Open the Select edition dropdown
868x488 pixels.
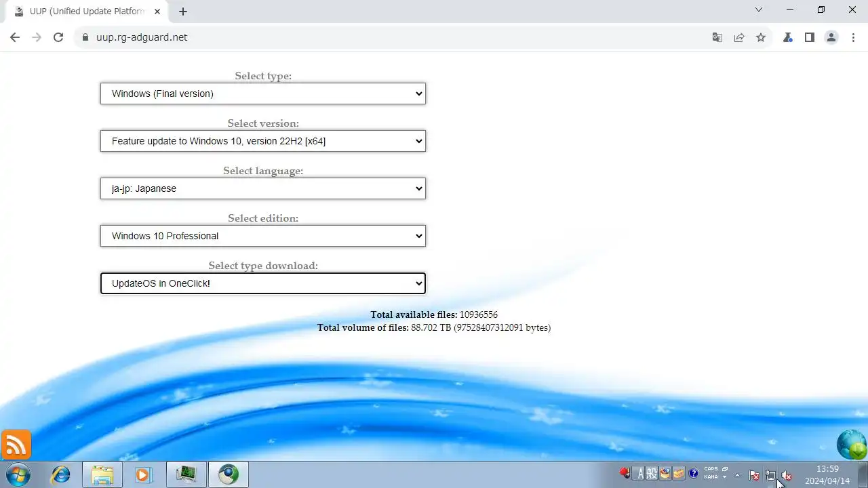pos(263,236)
